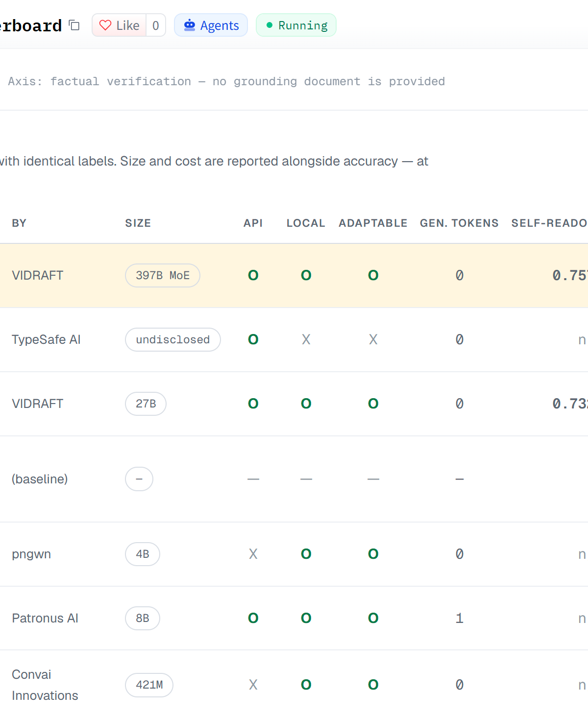Image resolution: width=588 pixels, height=716 pixels.
Task: Click the API O mark for 397B MoE row
Action: click(253, 275)
